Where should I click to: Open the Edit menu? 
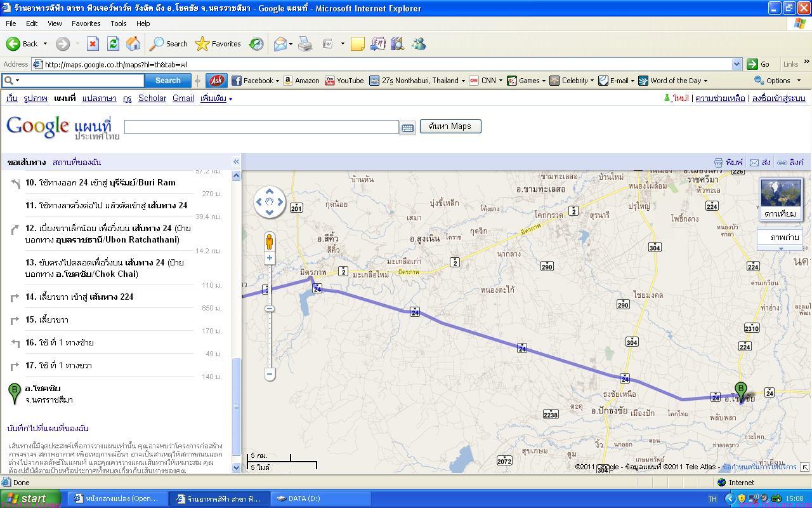click(x=32, y=23)
